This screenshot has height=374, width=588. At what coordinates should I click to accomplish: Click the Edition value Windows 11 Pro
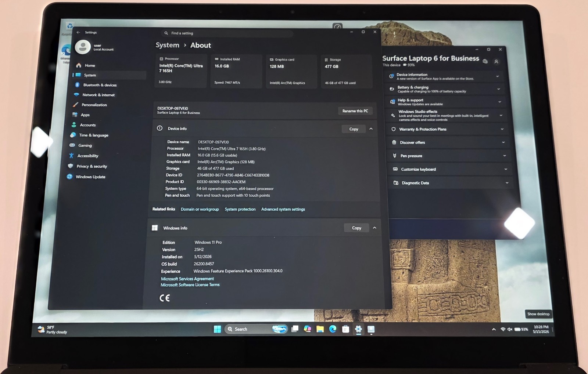click(208, 242)
